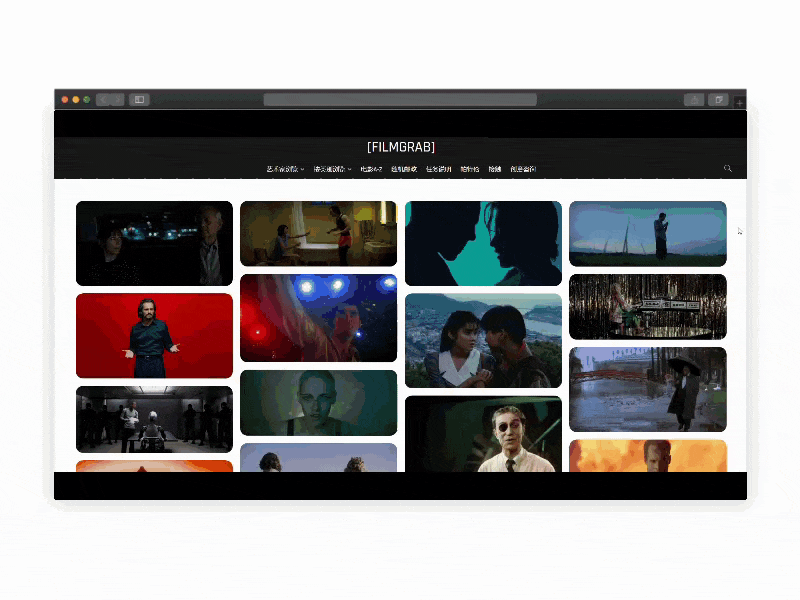Open the still of a man with an umbrella

[648, 389]
